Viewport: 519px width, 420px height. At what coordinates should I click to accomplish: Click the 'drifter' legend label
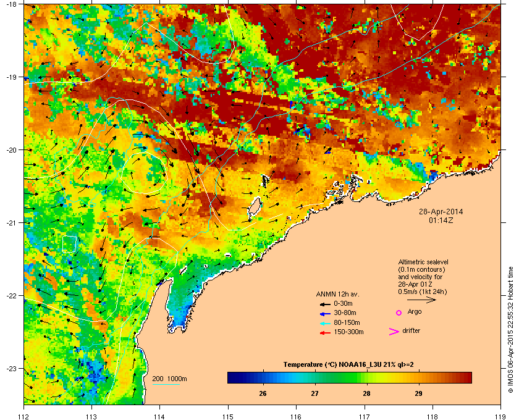pyautogui.click(x=411, y=330)
